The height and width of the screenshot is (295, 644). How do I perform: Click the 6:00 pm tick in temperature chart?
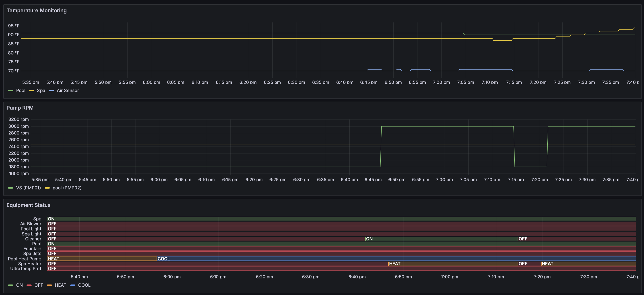[152, 82]
